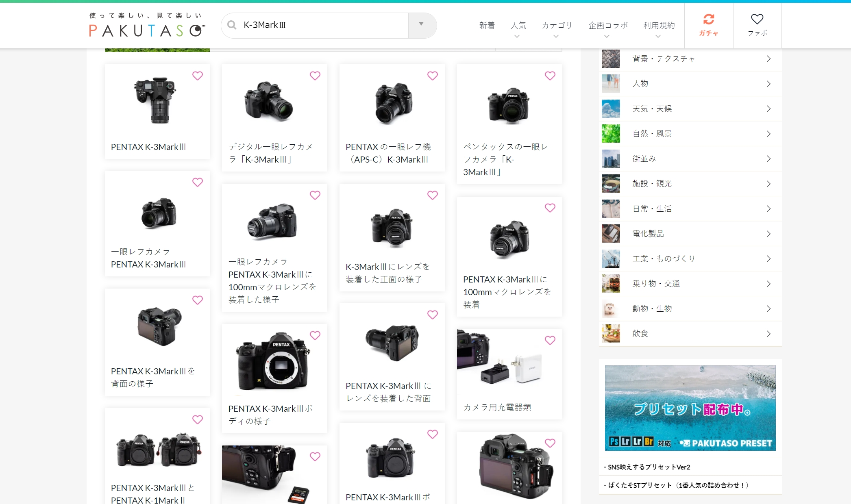Click the 天気・天候 sky icon

[x=611, y=109]
